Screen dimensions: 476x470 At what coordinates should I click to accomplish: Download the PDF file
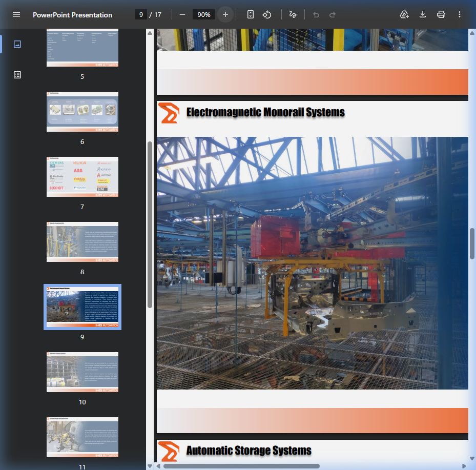tap(423, 14)
